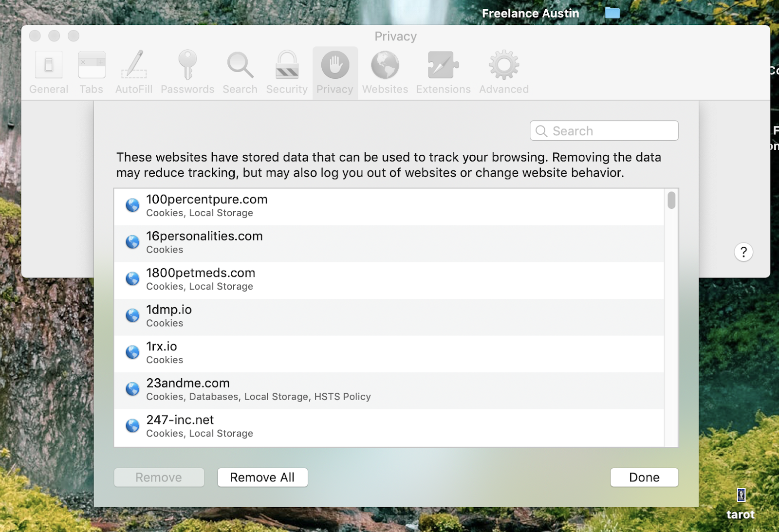Click the globe icon for 100percentpure.com

coord(132,205)
